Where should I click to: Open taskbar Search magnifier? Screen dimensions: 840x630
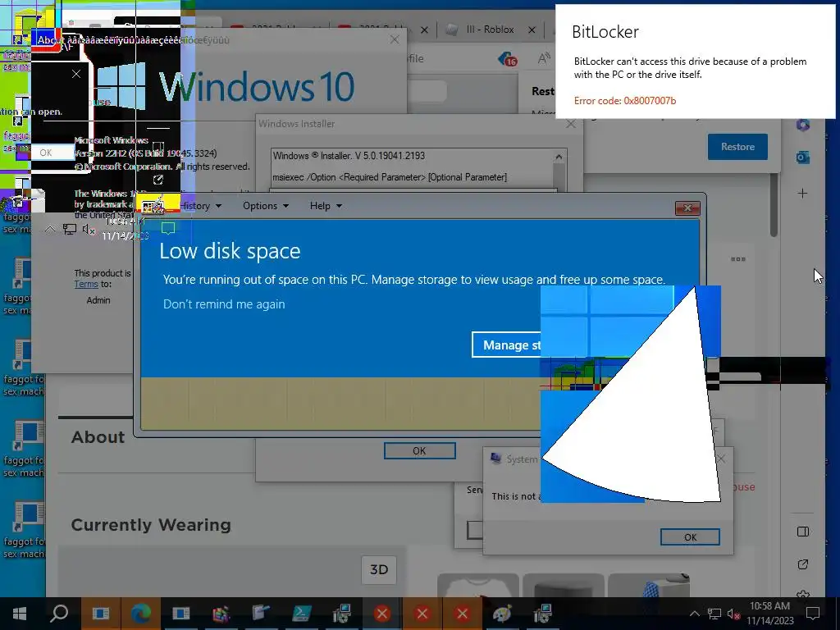coord(59,614)
